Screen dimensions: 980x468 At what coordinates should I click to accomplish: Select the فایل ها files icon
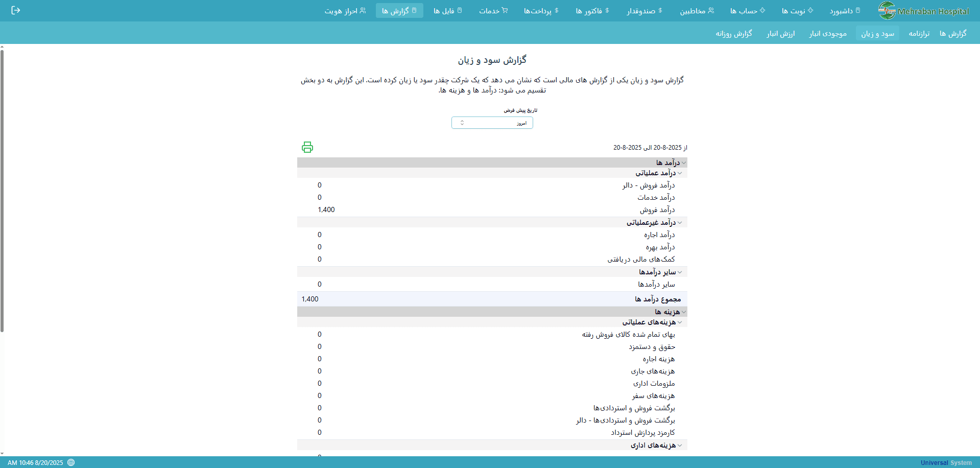pyautogui.click(x=460, y=10)
